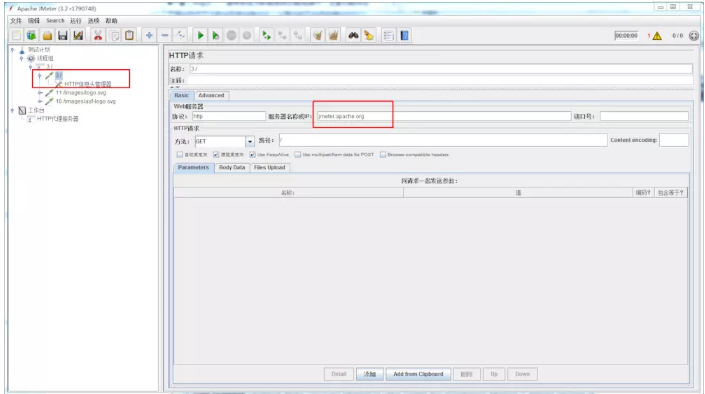Click Add from Clipboard button
The height and width of the screenshot is (394, 705).
coord(418,374)
